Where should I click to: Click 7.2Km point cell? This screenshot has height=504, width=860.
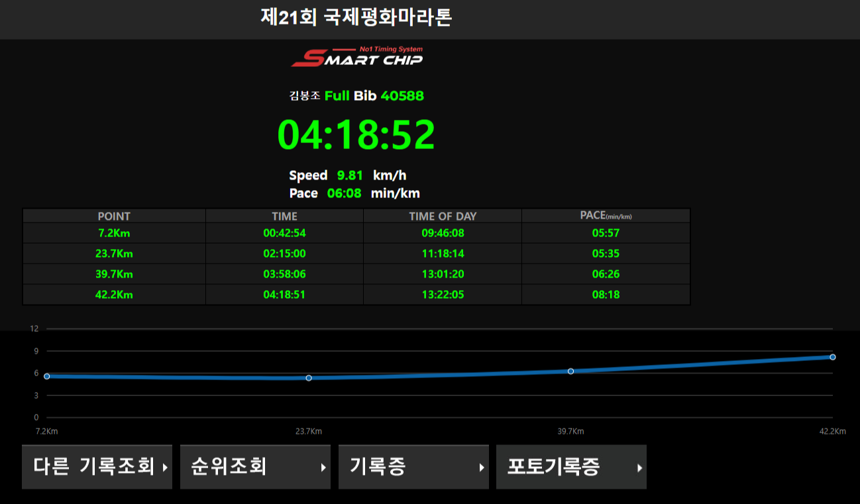114,233
